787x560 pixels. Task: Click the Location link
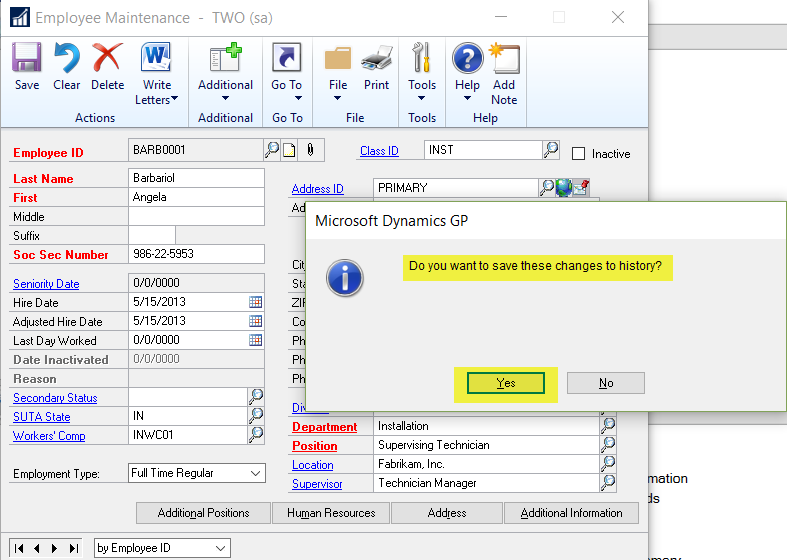[313, 465]
